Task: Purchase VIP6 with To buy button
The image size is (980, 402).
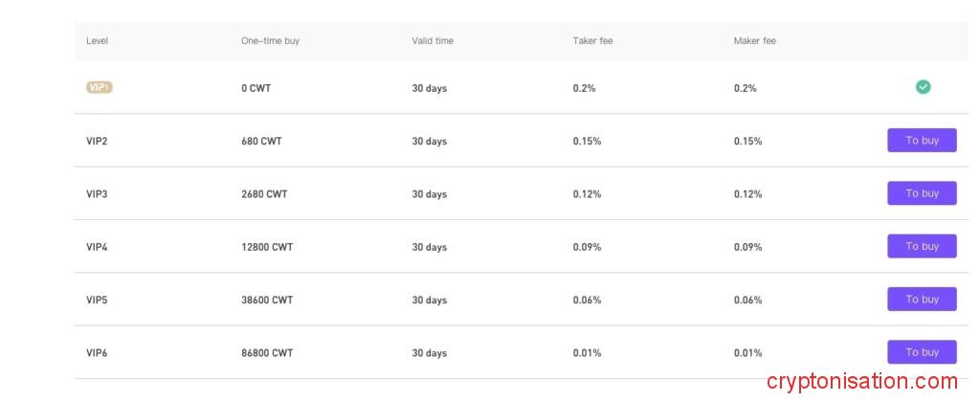Action: point(922,352)
